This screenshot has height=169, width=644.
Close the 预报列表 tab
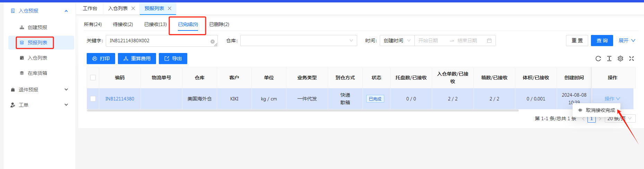pyautogui.click(x=170, y=8)
